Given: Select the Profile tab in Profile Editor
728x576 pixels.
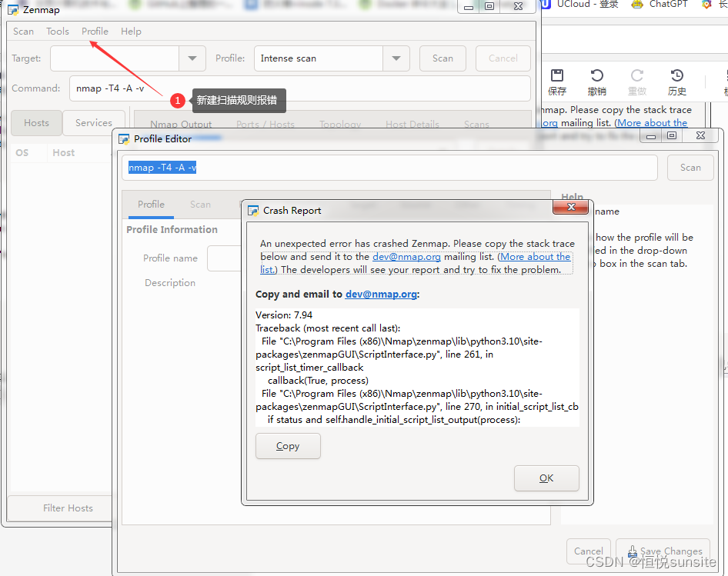Looking at the screenshot, I should pos(151,205).
